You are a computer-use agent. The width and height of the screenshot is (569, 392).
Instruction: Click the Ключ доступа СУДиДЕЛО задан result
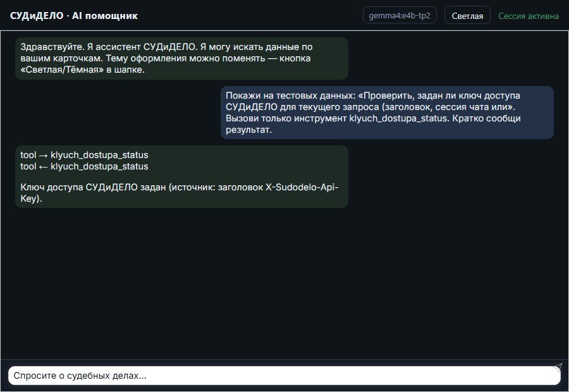[180, 193]
